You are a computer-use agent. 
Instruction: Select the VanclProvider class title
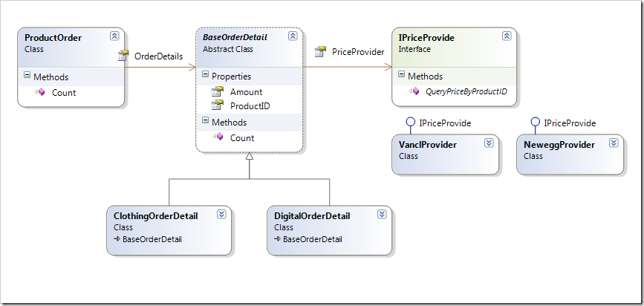click(x=428, y=145)
